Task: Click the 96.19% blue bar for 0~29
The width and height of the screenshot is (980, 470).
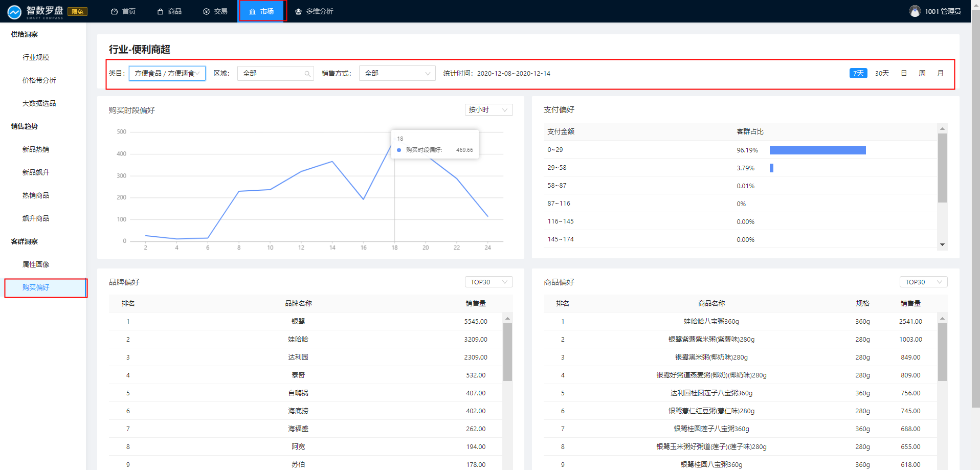Action: [817, 150]
